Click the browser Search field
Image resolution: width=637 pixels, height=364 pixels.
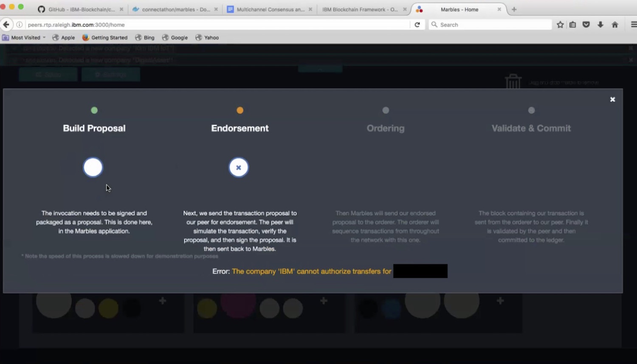pos(490,25)
